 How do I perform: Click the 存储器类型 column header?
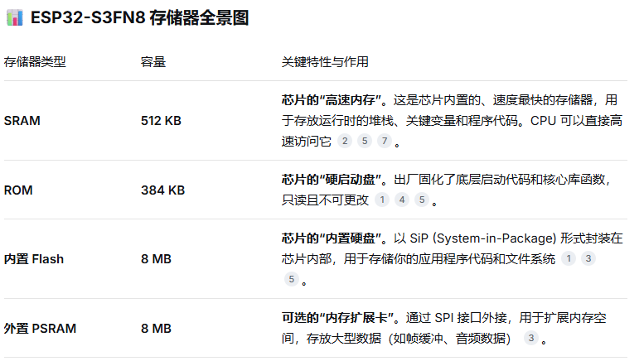coord(35,62)
